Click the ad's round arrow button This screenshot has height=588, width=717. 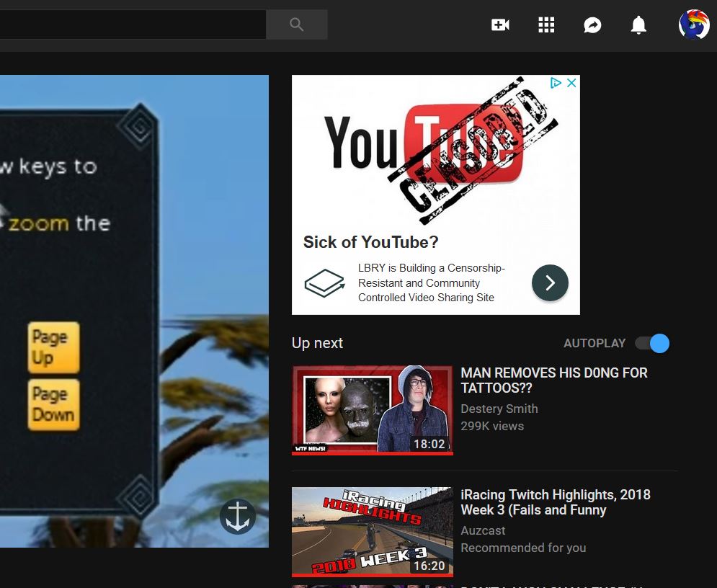[x=550, y=283]
